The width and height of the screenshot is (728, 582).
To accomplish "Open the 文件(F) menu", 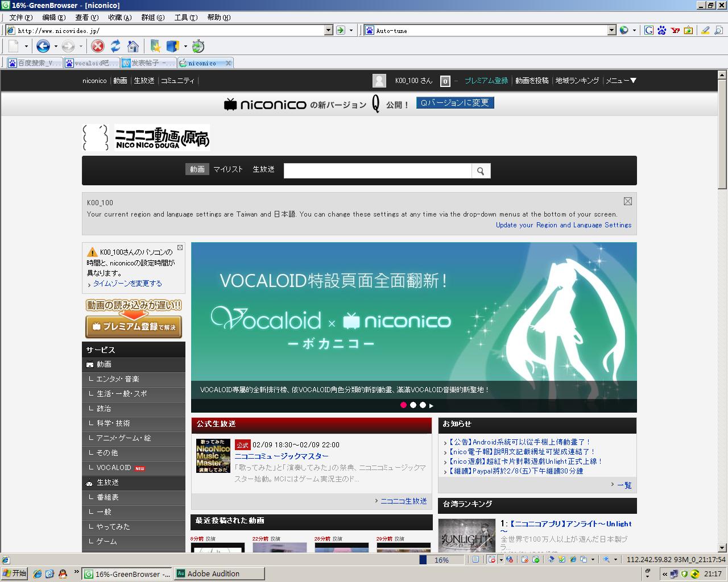I will click(20, 18).
